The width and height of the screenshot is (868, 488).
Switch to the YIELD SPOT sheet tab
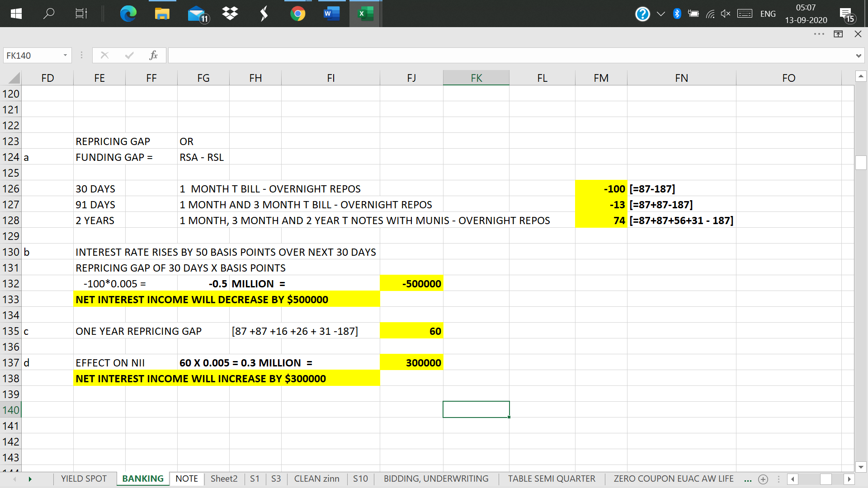84,479
